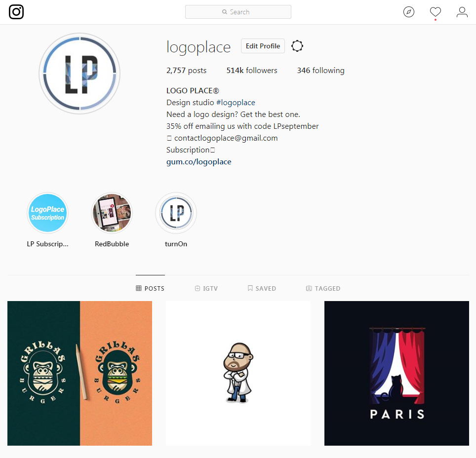Open the profile person icon
Image resolution: width=476 pixels, height=458 pixels.
[462, 12]
